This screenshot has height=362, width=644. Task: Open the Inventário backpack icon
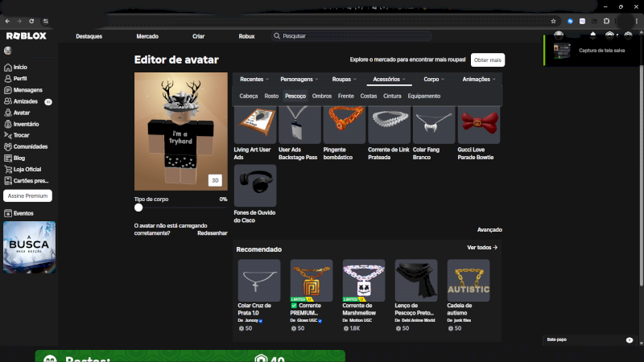(8, 124)
